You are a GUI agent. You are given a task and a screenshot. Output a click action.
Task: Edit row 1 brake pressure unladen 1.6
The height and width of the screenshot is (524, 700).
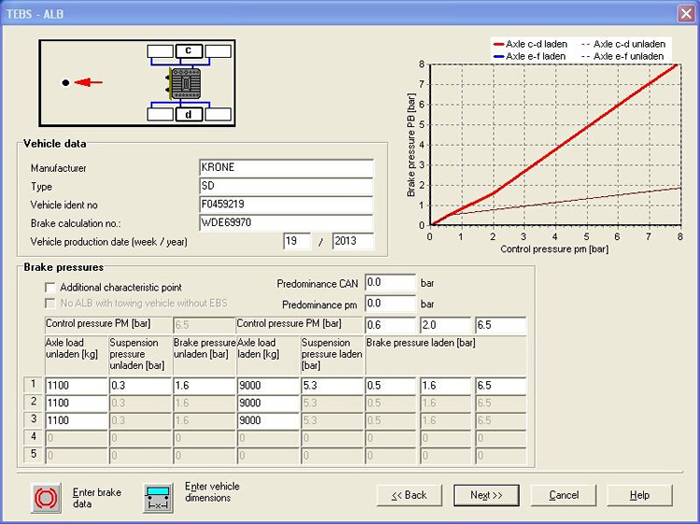pos(204,386)
